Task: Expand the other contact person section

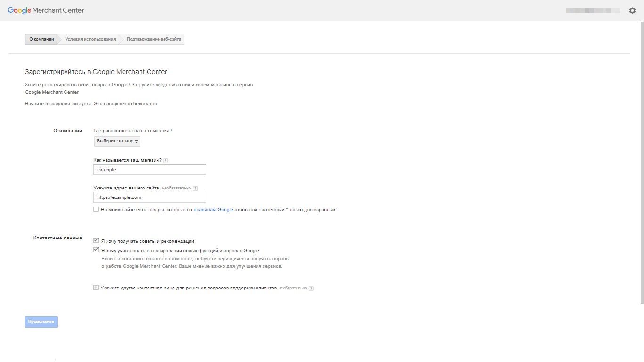Action: tap(96, 288)
